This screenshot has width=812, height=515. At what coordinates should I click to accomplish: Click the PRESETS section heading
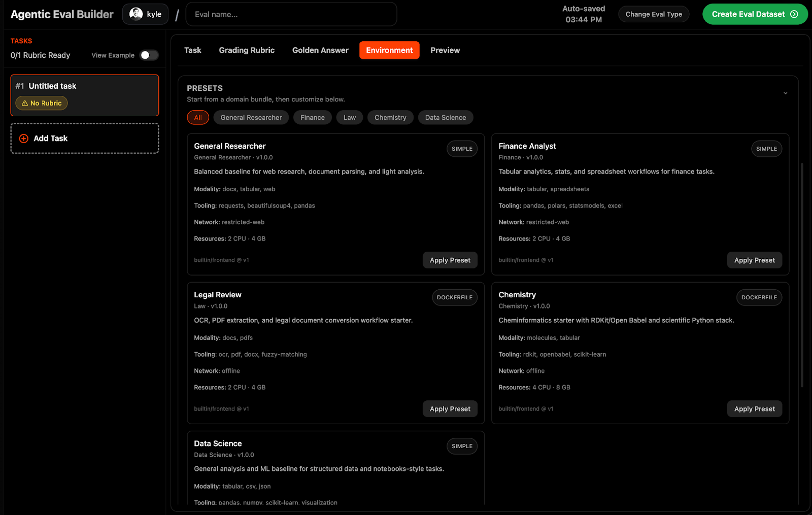[x=205, y=88]
